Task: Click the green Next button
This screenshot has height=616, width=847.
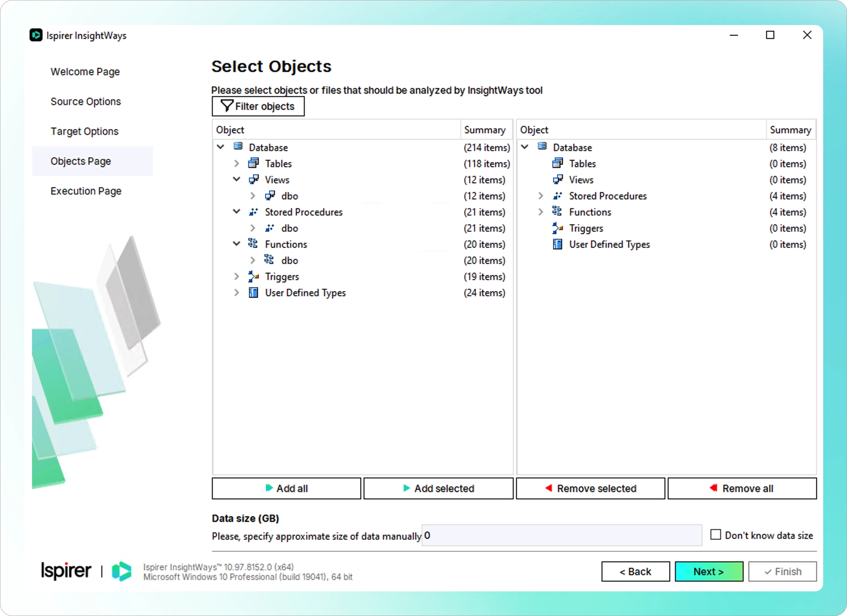Action: pos(709,571)
